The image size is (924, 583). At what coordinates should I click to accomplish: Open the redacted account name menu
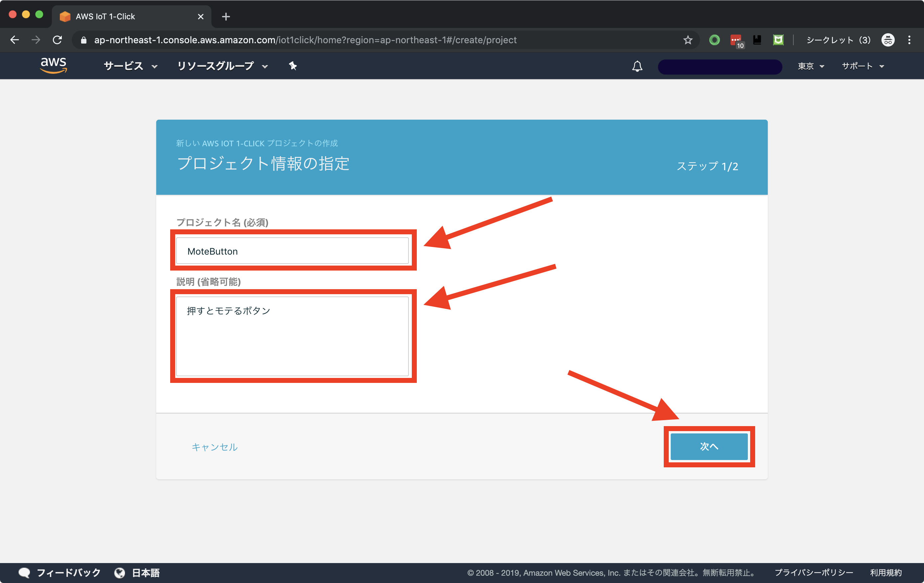(x=720, y=66)
